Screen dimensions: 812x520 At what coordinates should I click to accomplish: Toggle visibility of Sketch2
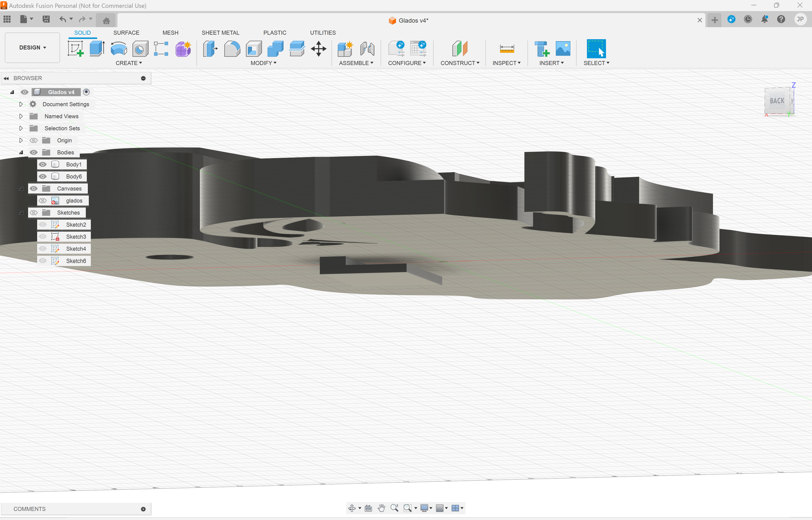43,225
